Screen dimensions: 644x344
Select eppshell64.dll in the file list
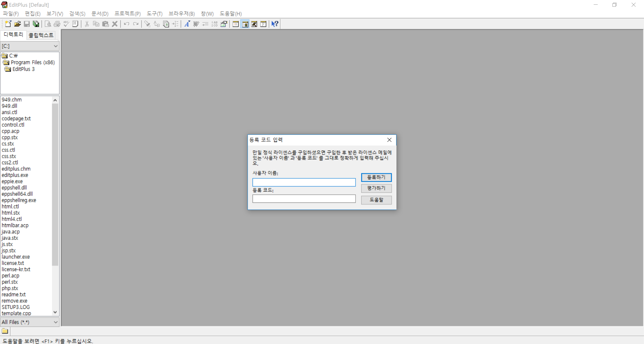[17, 194]
